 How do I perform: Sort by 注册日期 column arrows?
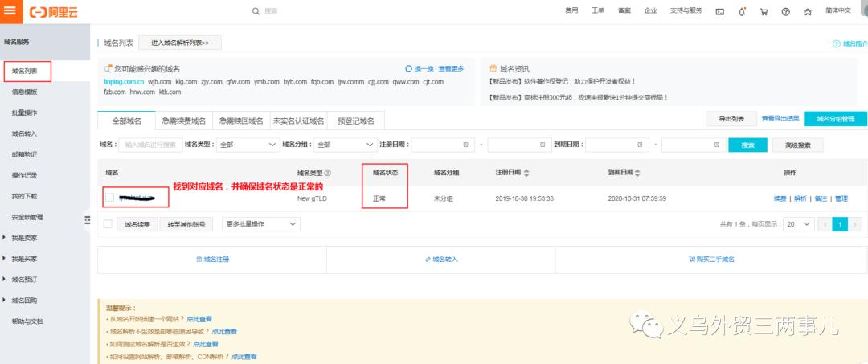pyautogui.click(x=526, y=173)
